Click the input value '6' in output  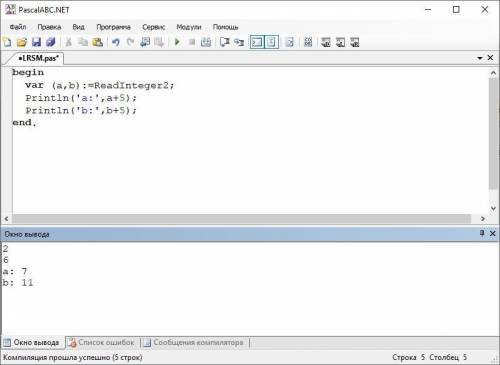5,260
